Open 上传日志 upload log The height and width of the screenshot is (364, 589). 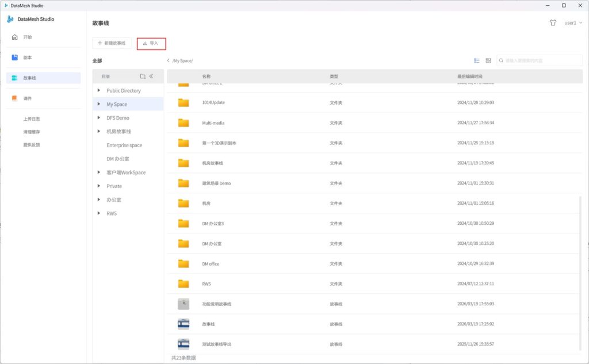[x=32, y=119]
